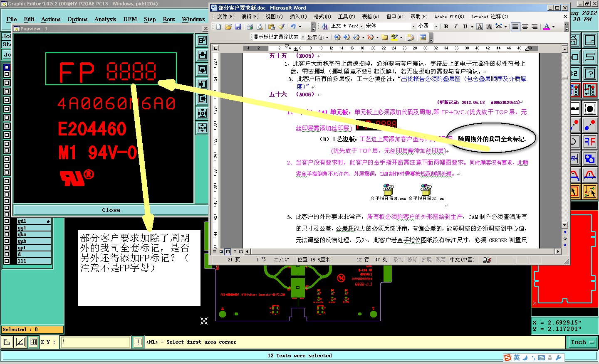Click the mirror F flip tool icon
Viewport: 599px width, 364px height.
pos(590,141)
